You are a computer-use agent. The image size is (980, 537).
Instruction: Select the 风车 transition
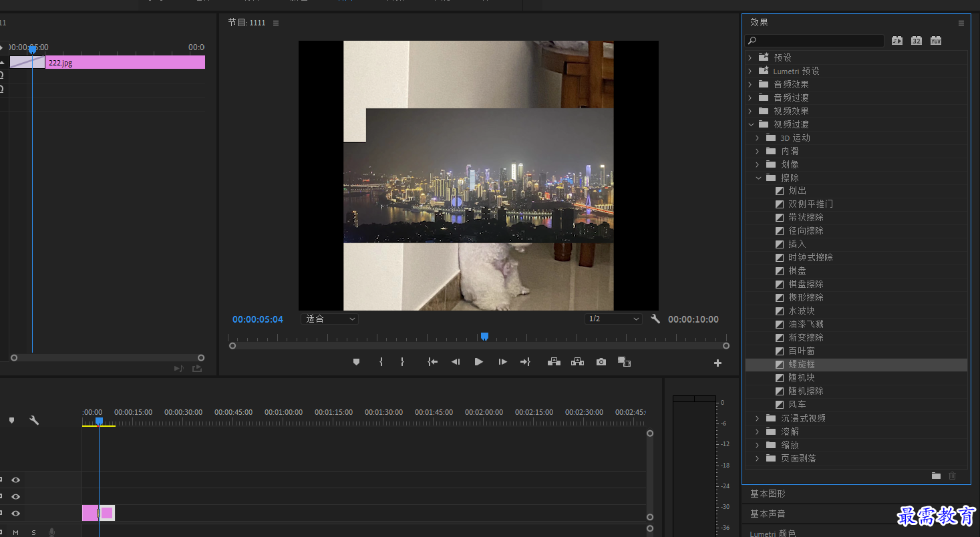tap(797, 404)
